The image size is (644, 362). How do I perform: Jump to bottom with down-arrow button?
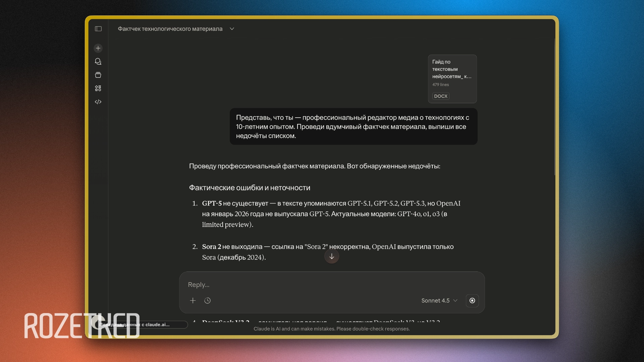tap(332, 257)
